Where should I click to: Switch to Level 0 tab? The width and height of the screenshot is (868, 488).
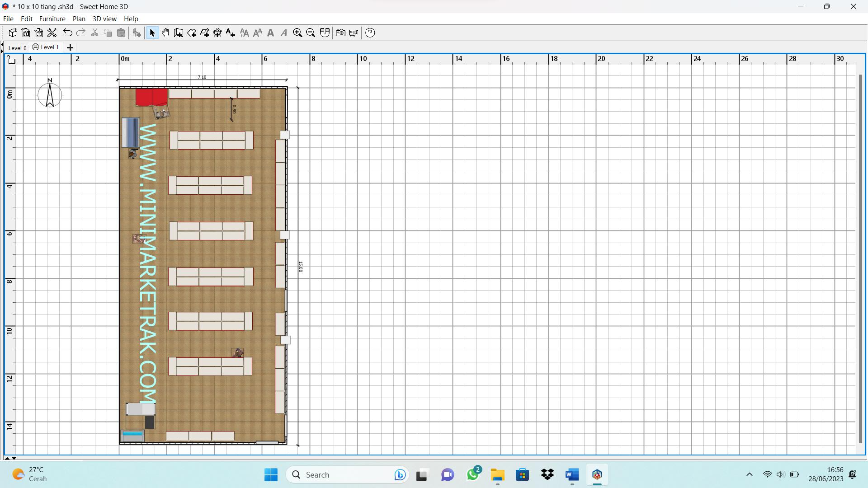pyautogui.click(x=16, y=47)
